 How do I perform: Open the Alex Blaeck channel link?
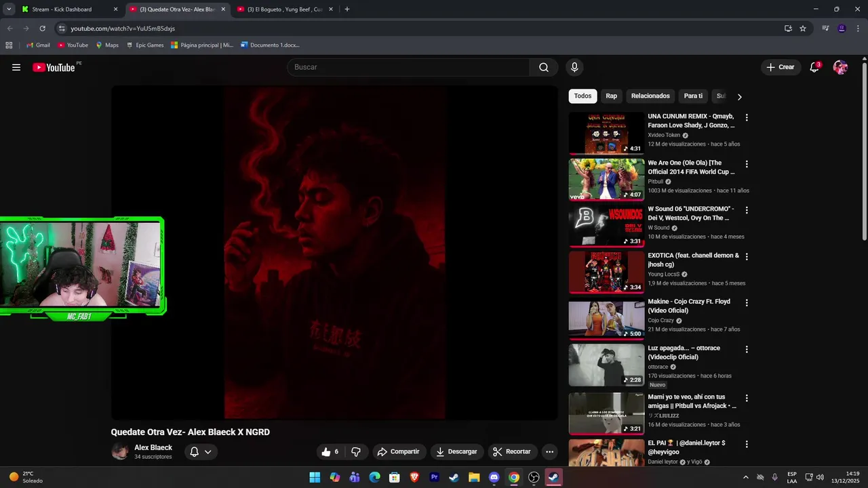(x=153, y=447)
